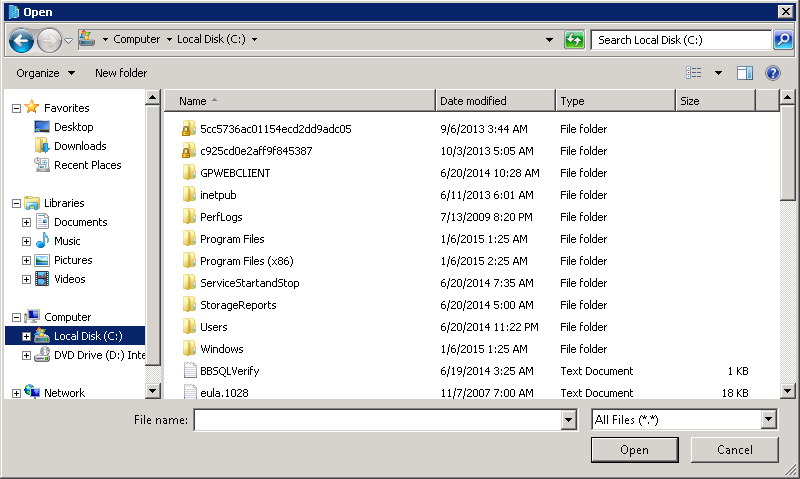
Task: Refresh the Local Disk (C:) listing
Action: [574, 40]
